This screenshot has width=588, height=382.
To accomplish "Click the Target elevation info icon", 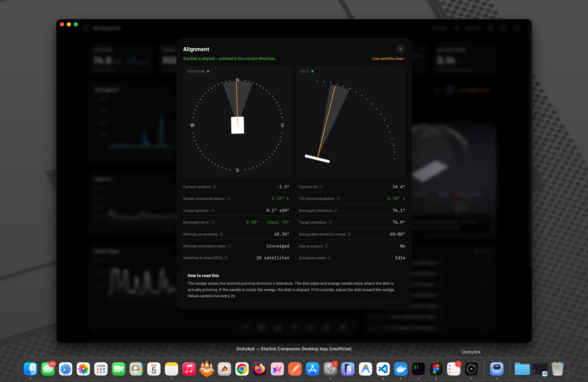I will coord(330,222).
